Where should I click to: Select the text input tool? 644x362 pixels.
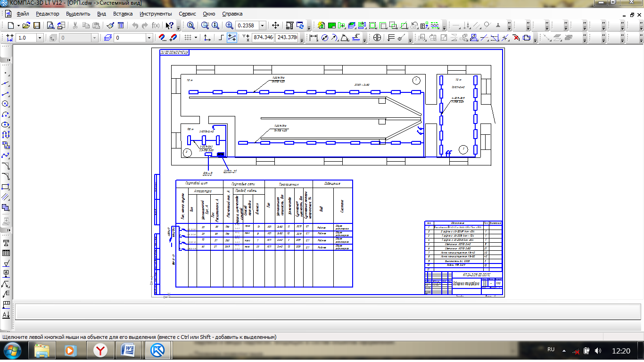coord(6,243)
